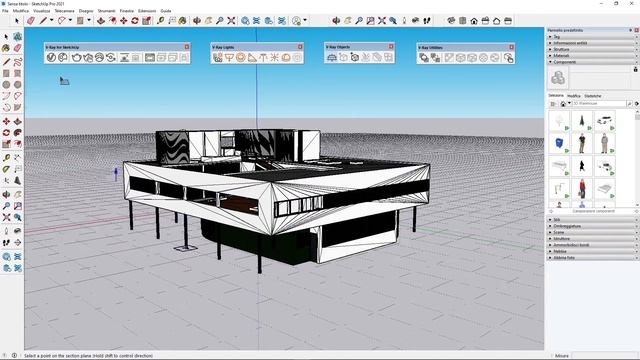The image size is (640, 360).
Task: Expand the Tag panel
Action: coord(592,37)
